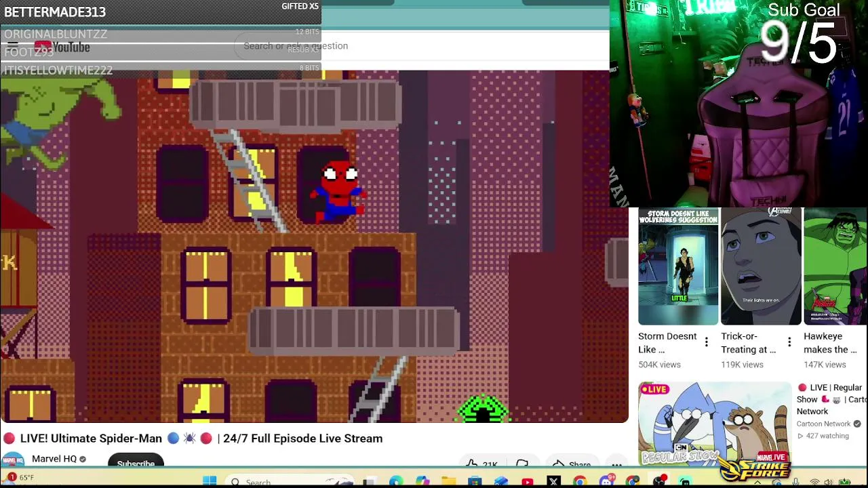Viewport: 868px width, 488px height.
Task: Open the Windows Start menu
Action: coord(210,482)
